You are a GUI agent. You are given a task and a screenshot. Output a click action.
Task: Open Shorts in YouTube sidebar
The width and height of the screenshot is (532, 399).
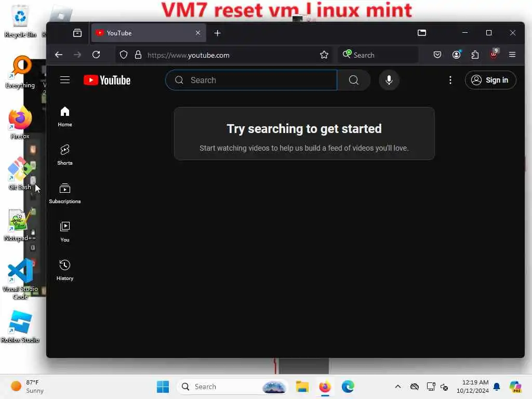[65, 155]
